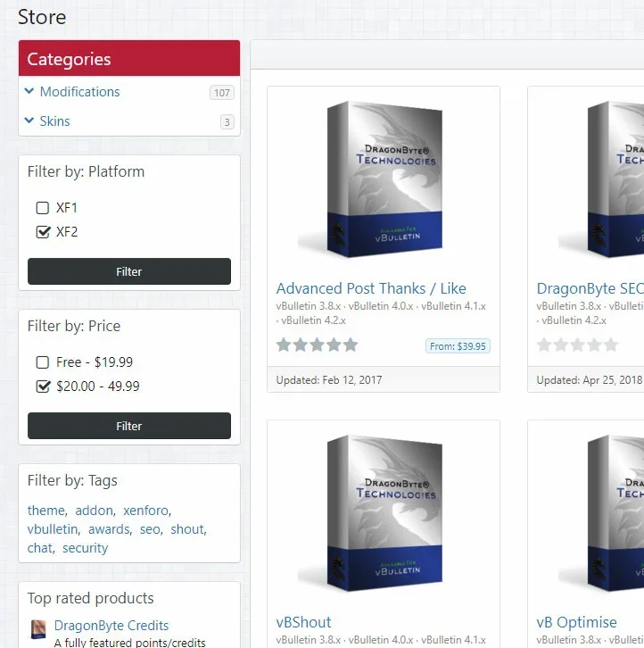The height and width of the screenshot is (648, 644).
Task: Expand the Skins category chevron
Action: (29, 120)
